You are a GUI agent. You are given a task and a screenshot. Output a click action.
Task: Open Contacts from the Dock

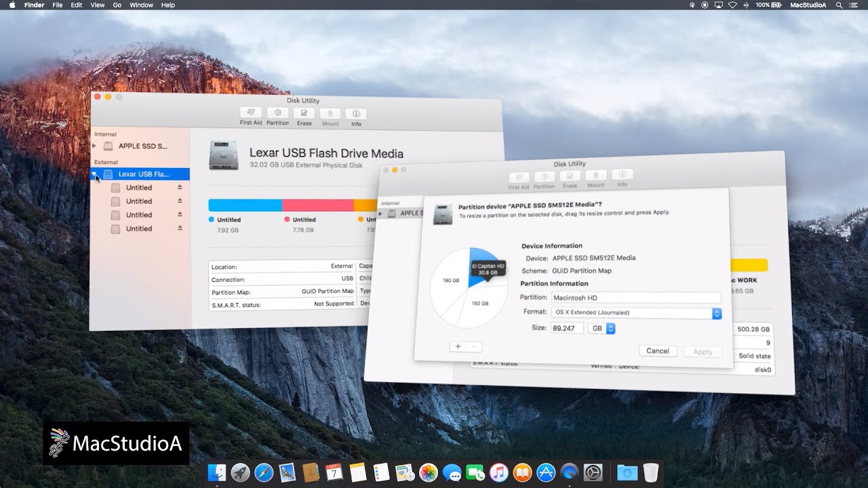(x=311, y=472)
